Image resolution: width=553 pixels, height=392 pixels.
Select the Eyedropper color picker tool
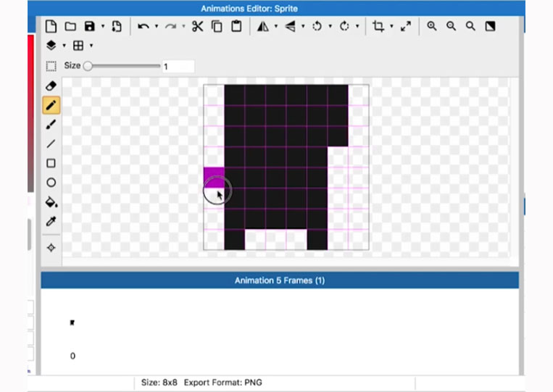tap(51, 222)
